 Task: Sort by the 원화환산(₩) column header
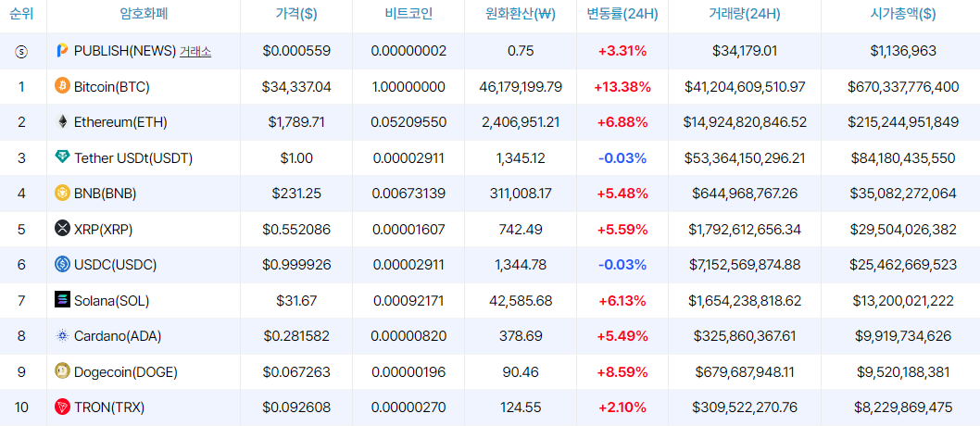[521, 14]
